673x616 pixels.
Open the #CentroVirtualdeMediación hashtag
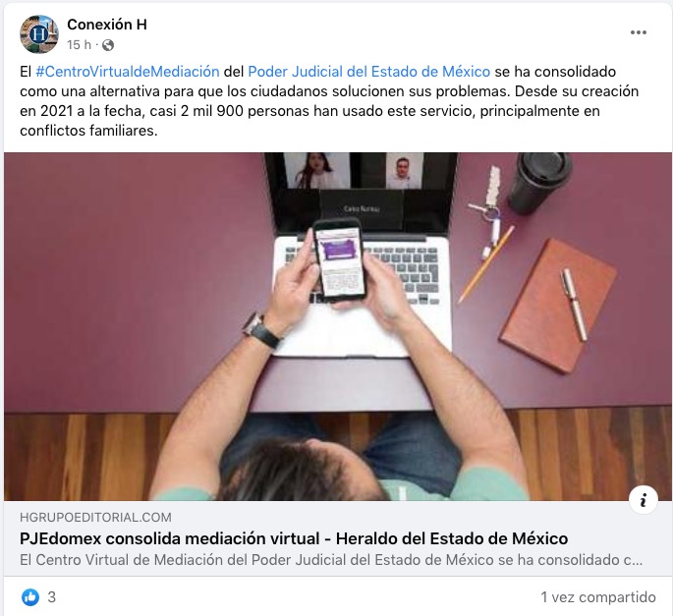coord(128,72)
